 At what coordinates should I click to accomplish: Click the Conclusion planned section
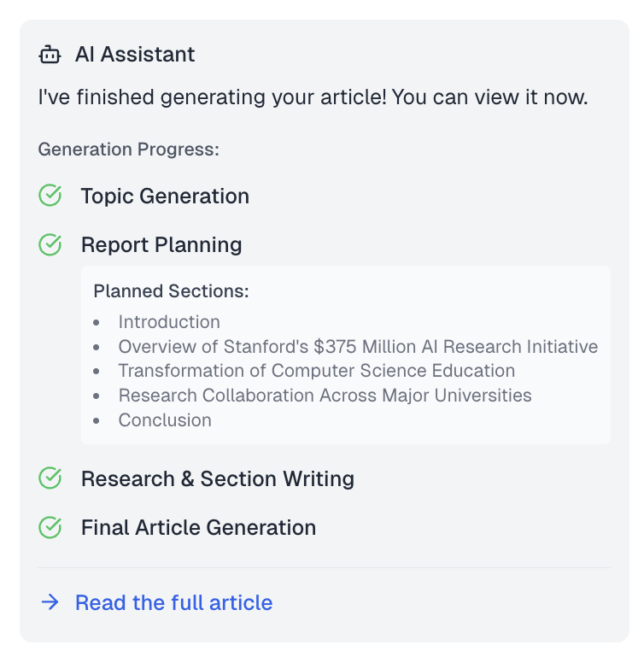165,420
